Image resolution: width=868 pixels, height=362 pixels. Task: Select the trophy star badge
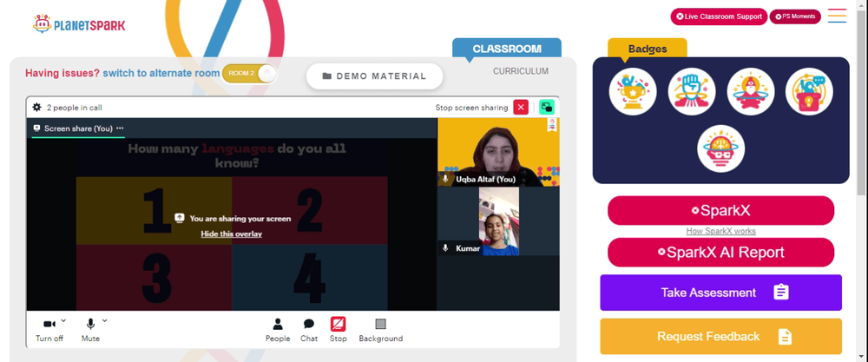click(x=633, y=91)
